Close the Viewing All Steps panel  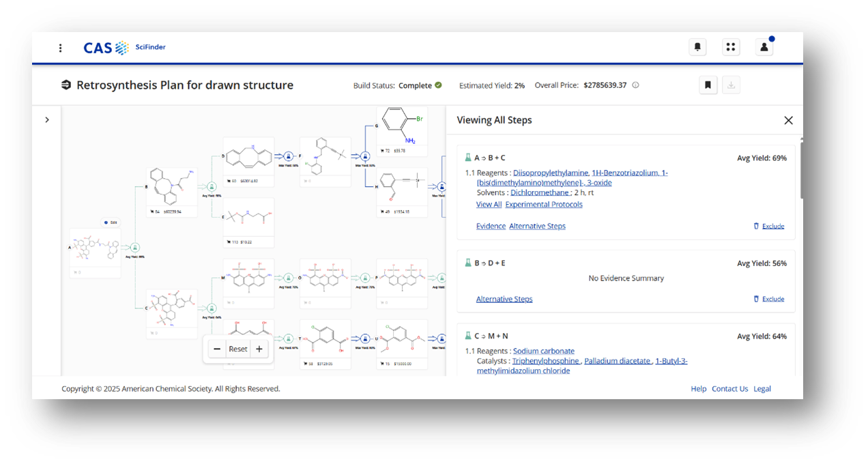tap(788, 120)
